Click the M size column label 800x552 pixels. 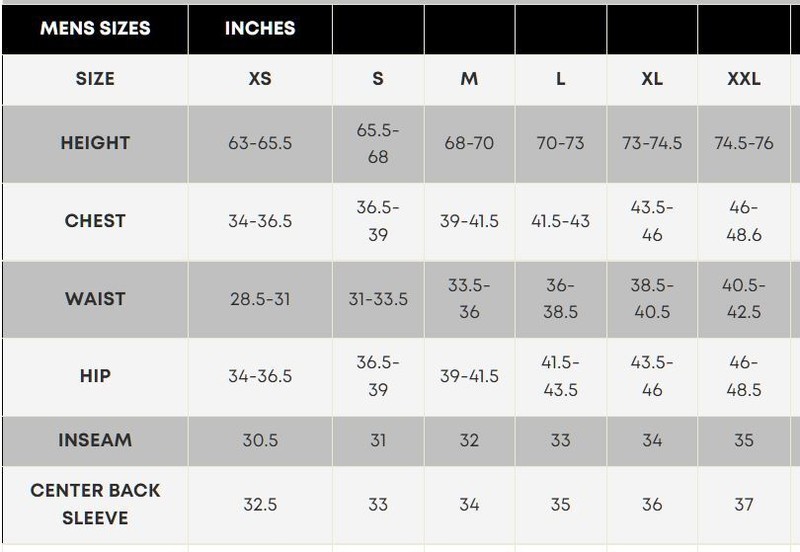pos(469,79)
